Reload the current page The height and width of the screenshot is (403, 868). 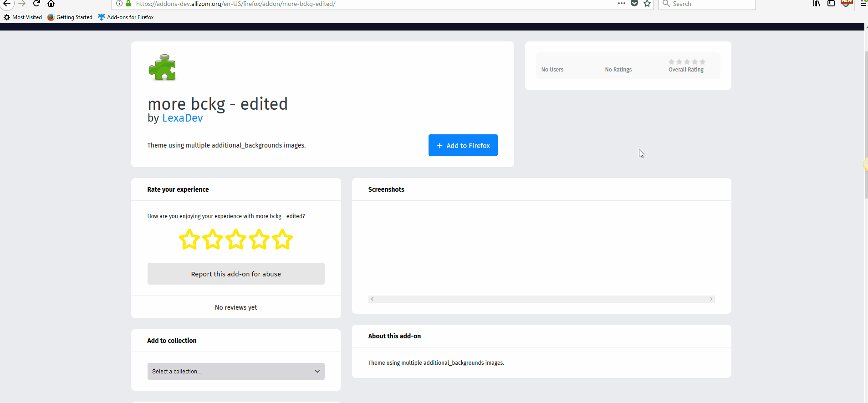coord(36,4)
